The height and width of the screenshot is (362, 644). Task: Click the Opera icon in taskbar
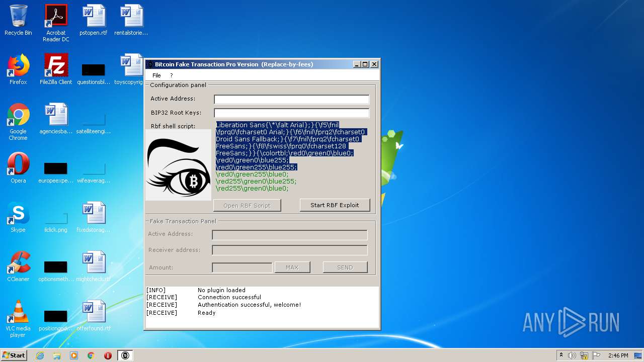[x=108, y=355]
